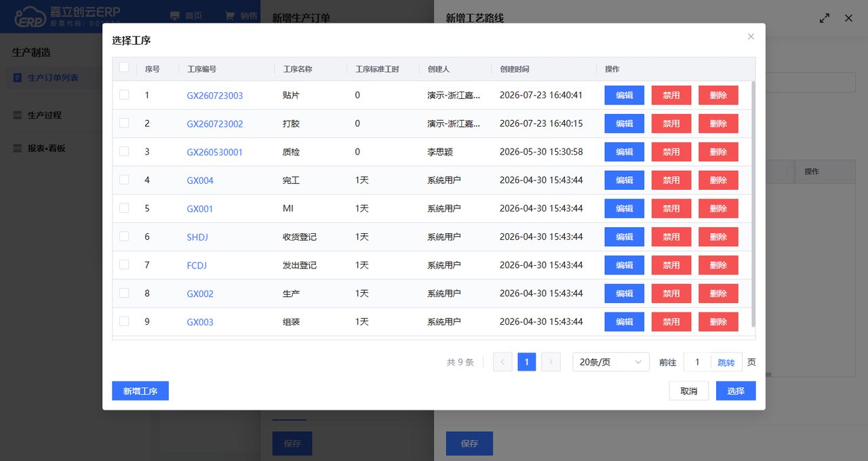868x461 pixels.
Task: Edit the 贴片 process row
Action: 625,96
